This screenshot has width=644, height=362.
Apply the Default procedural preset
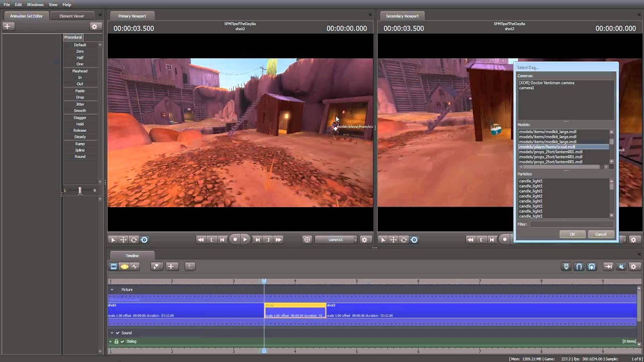coord(80,45)
